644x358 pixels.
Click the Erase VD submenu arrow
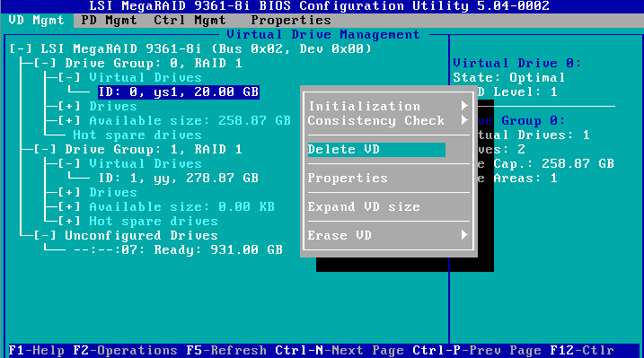[x=464, y=235]
